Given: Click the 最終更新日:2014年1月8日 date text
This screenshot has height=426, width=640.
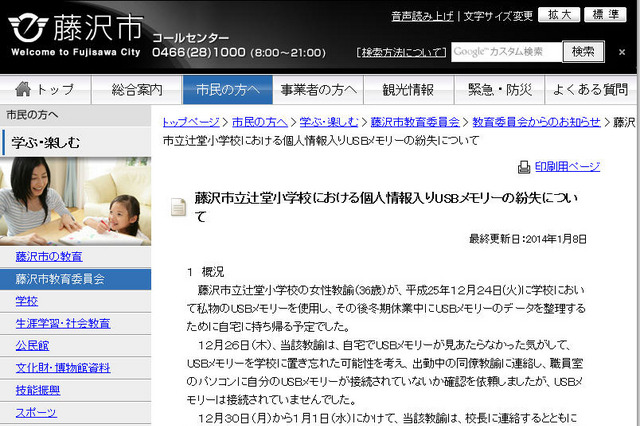Looking at the screenshot, I should [528, 239].
